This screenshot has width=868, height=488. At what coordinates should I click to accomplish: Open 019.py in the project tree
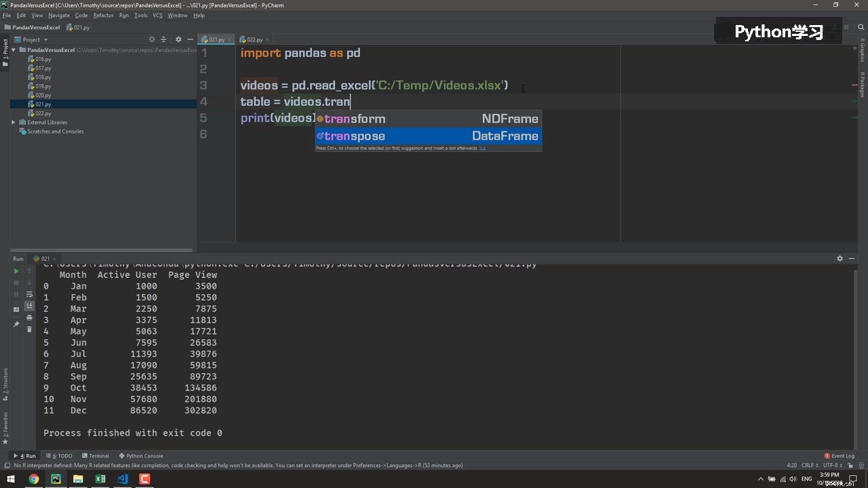point(43,86)
